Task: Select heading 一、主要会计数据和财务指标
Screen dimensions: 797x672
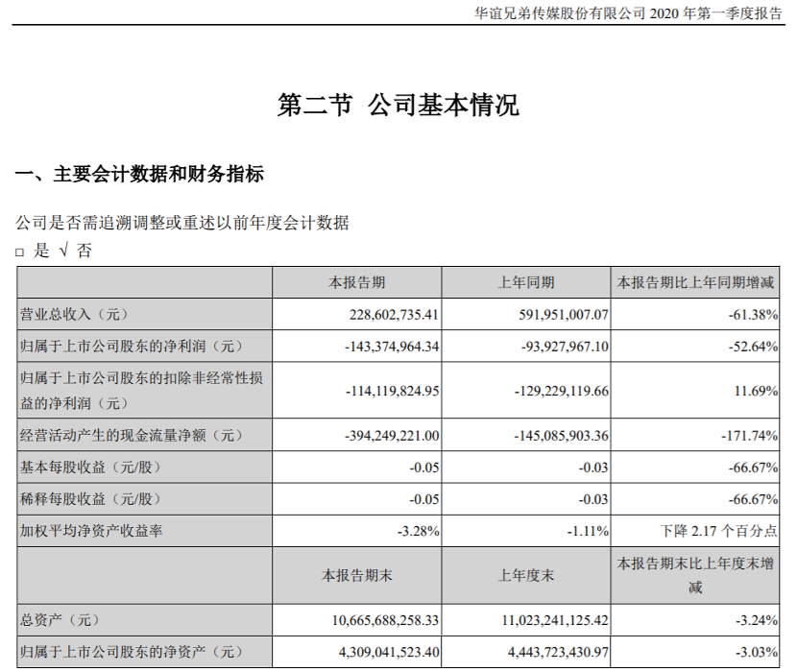Action: point(139,175)
